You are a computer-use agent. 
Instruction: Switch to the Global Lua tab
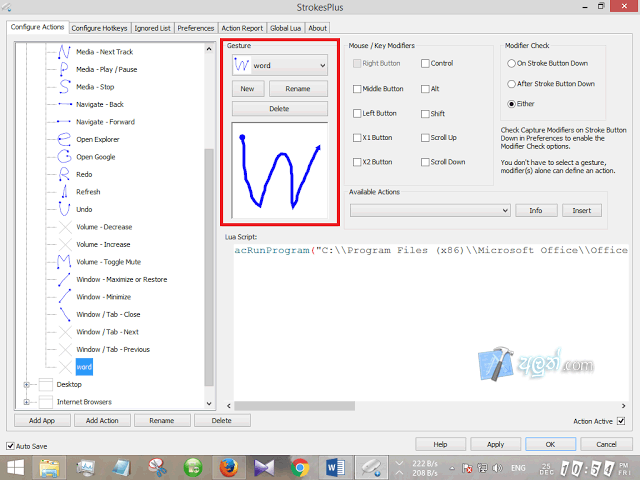point(285,28)
